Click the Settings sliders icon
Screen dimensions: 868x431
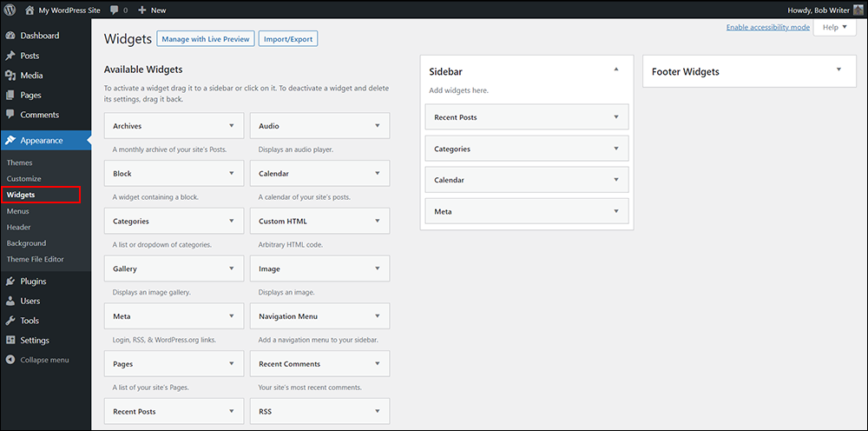coord(10,340)
